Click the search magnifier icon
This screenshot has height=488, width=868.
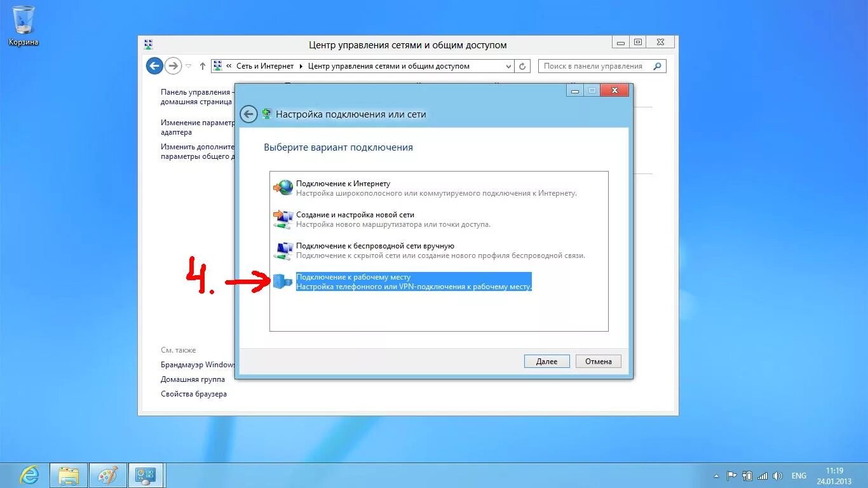pos(658,65)
